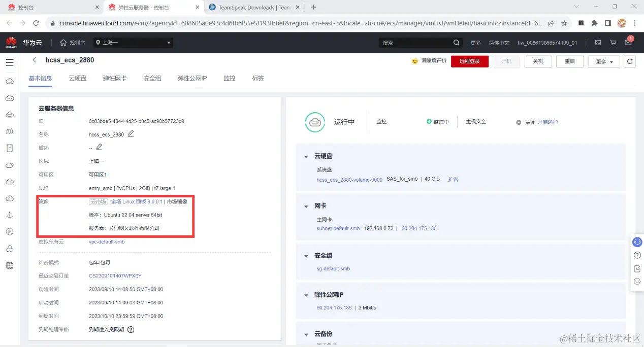644x347 pixels.
Task: Switch to the 监控 tab
Action: point(230,78)
